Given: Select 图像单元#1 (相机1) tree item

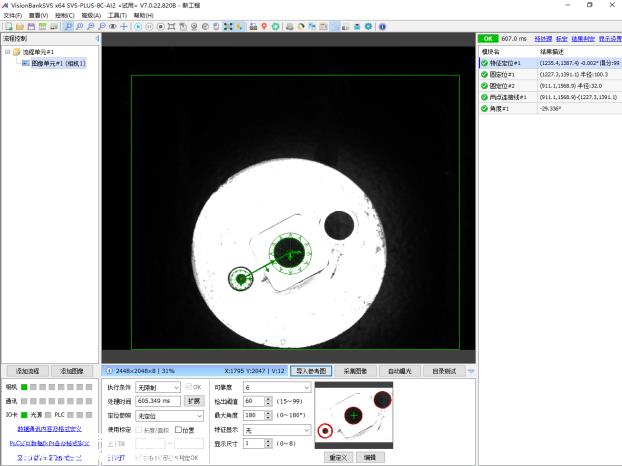Looking at the screenshot, I should pyautogui.click(x=58, y=63).
